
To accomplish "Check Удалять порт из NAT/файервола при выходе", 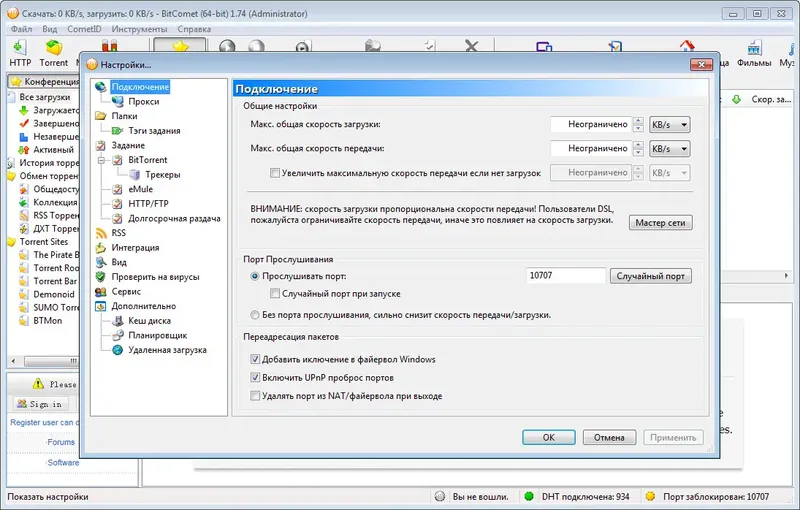I will 255,395.
